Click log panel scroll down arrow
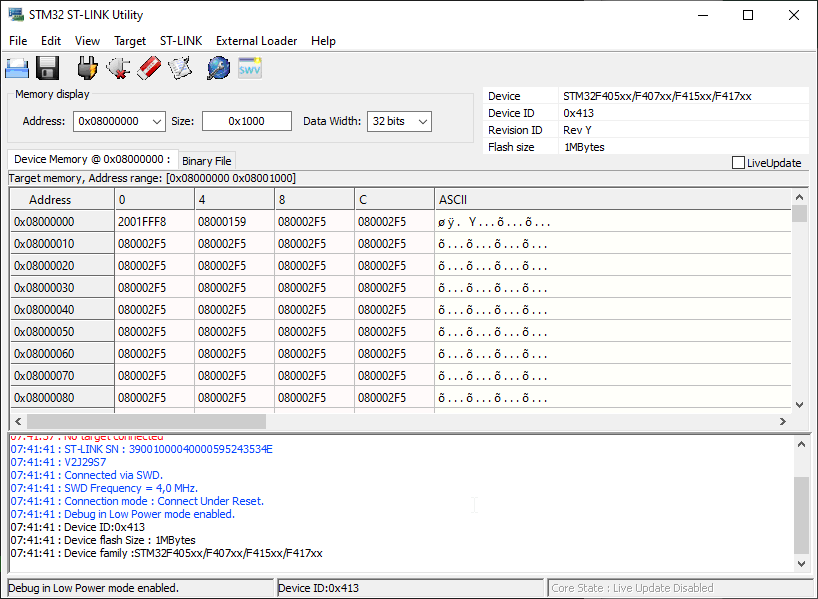Viewport: 818px width, 599px height. point(801,563)
